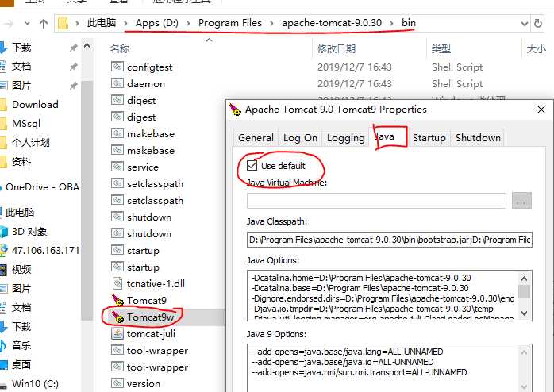Click the Java Classpath field
The height and width of the screenshot is (392, 554).
(390, 240)
